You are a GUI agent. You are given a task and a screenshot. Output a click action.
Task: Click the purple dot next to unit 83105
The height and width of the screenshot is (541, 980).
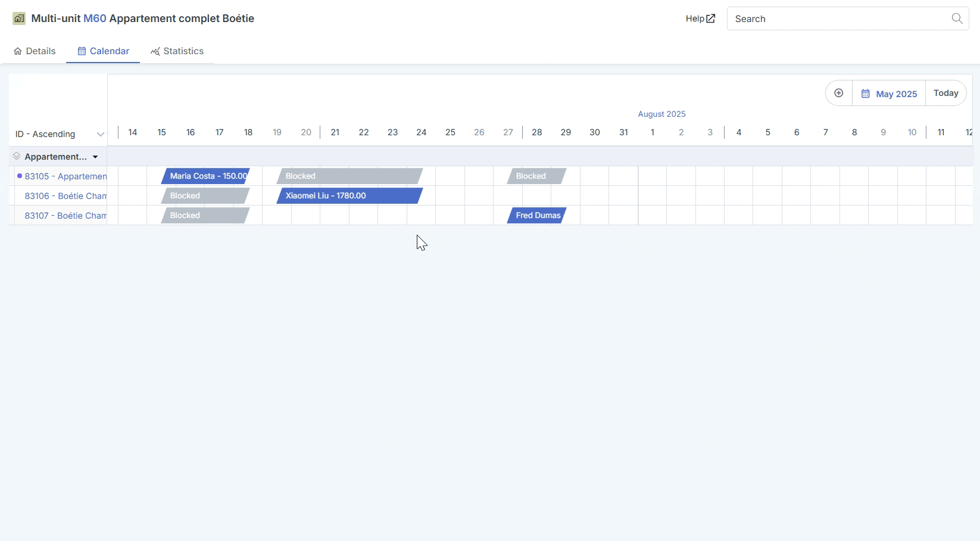20,176
